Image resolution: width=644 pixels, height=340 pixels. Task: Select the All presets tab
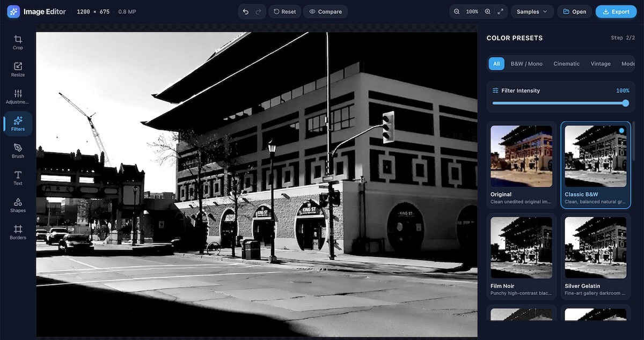pyautogui.click(x=496, y=64)
